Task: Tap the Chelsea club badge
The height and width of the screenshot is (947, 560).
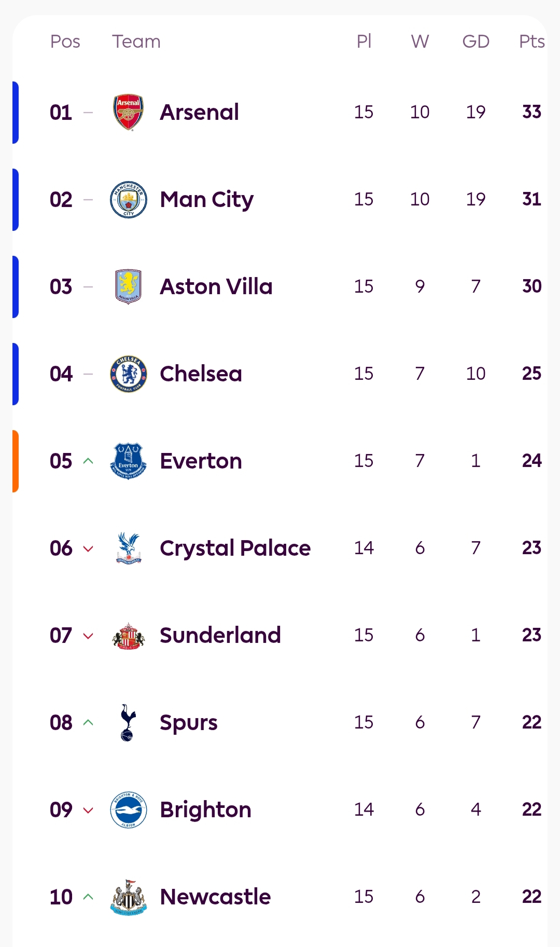Action: tap(128, 374)
